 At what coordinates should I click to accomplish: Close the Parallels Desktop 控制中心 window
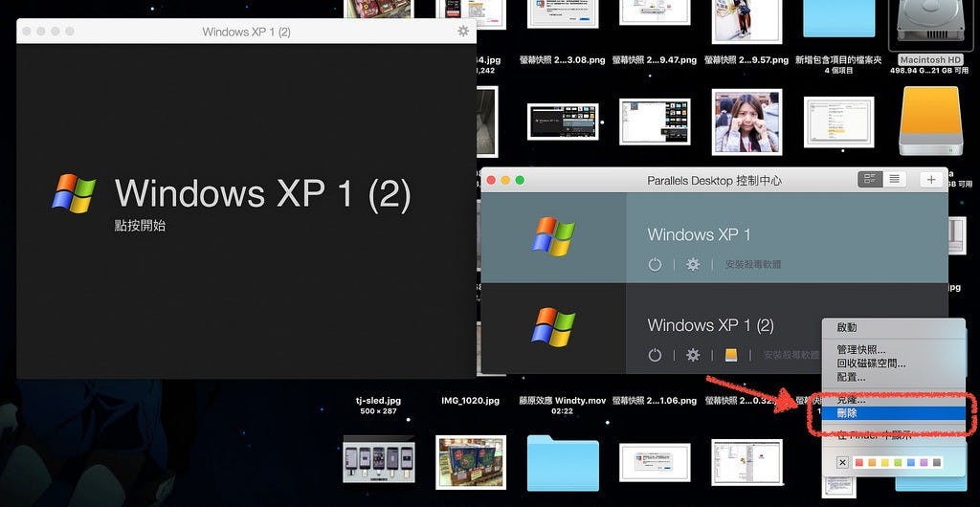(x=491, y=181)
